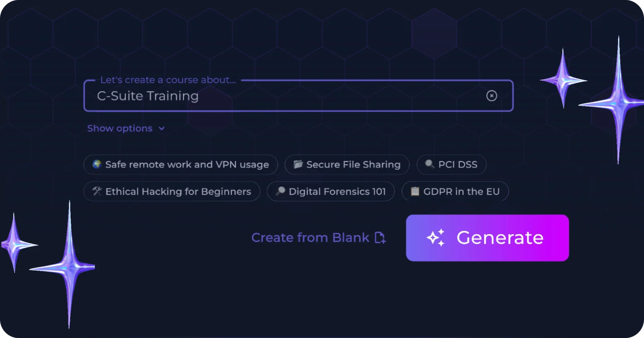Click the globe icon on the VPN suggestion
Screen dimensions: 644x338
click(97, 164)
